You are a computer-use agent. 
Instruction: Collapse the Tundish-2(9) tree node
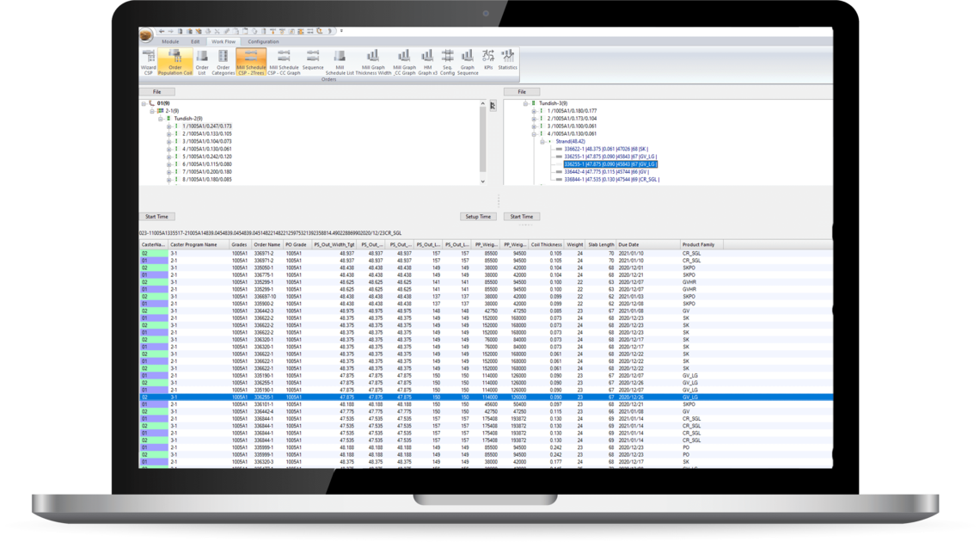[x=162, y=119]
